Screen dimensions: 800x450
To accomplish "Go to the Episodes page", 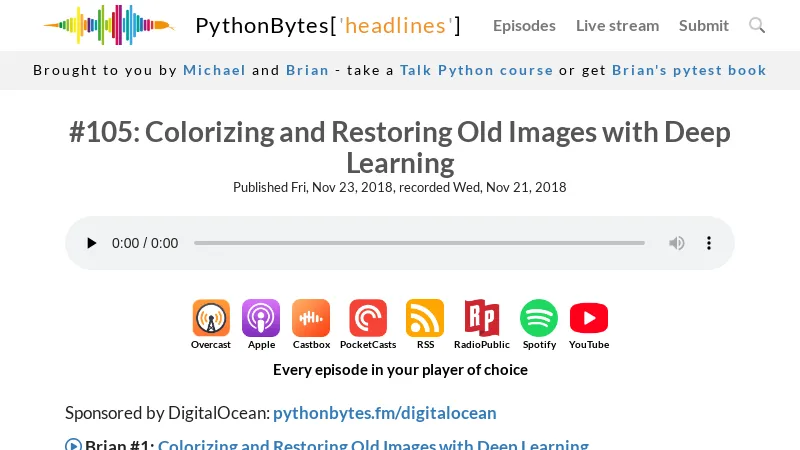I will (x=524, y=26).
